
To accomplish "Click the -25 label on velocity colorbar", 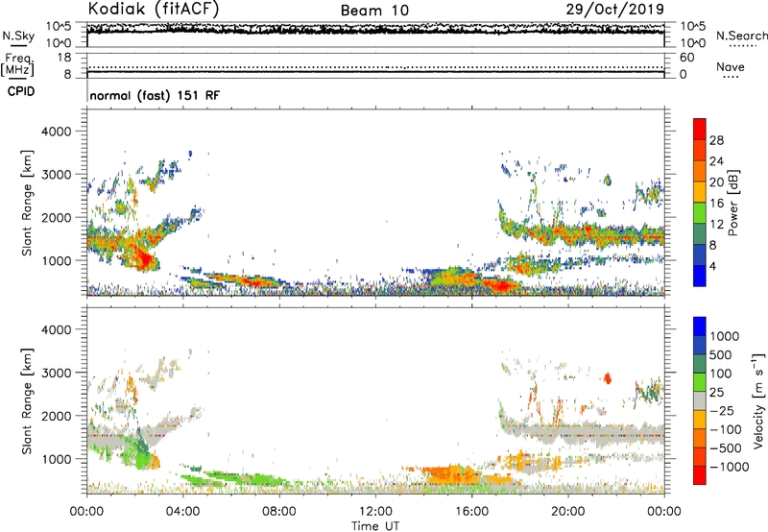I will coord(722,411).
